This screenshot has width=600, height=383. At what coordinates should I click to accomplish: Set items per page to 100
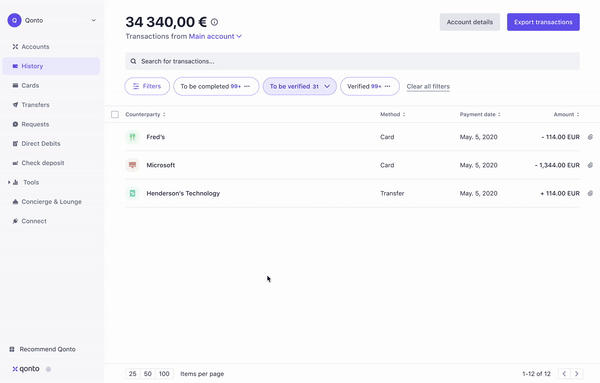(164, 374)
